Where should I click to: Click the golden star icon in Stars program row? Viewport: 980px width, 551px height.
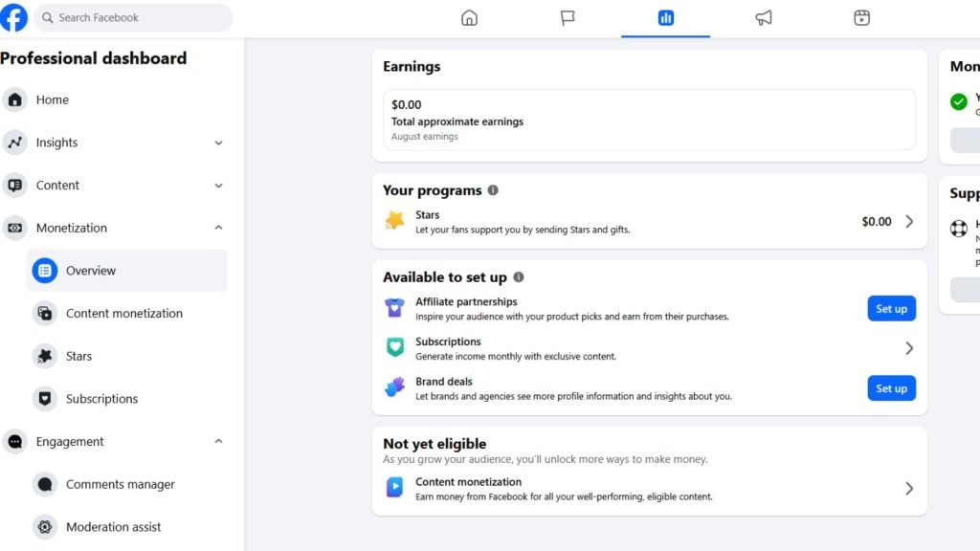click(x=394, y=220)
